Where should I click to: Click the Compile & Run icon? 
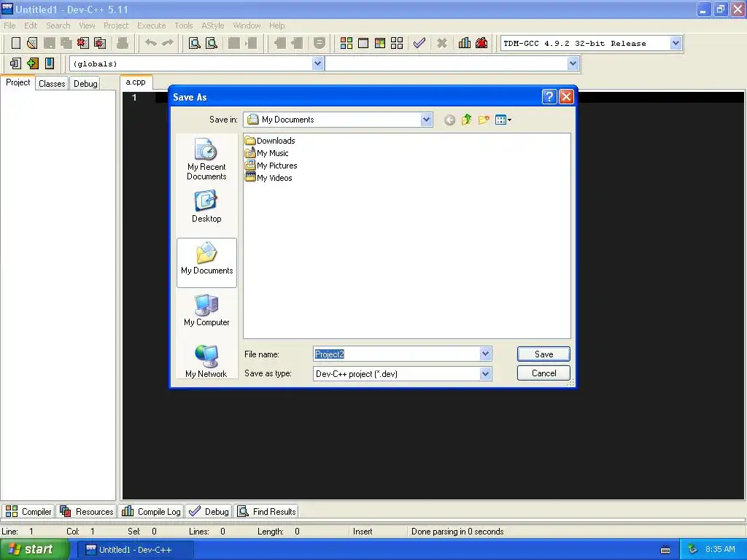coord(379,43)
